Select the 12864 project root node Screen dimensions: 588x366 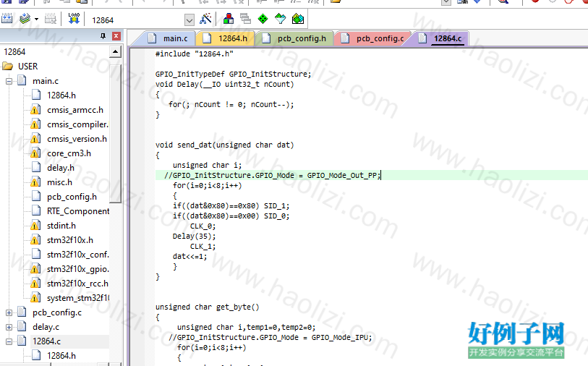14,52
